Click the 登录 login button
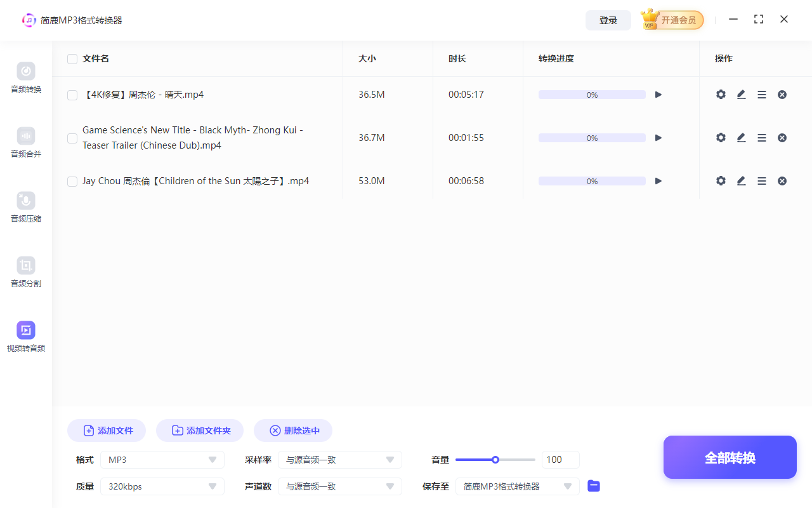 click(x=608, y=20)
